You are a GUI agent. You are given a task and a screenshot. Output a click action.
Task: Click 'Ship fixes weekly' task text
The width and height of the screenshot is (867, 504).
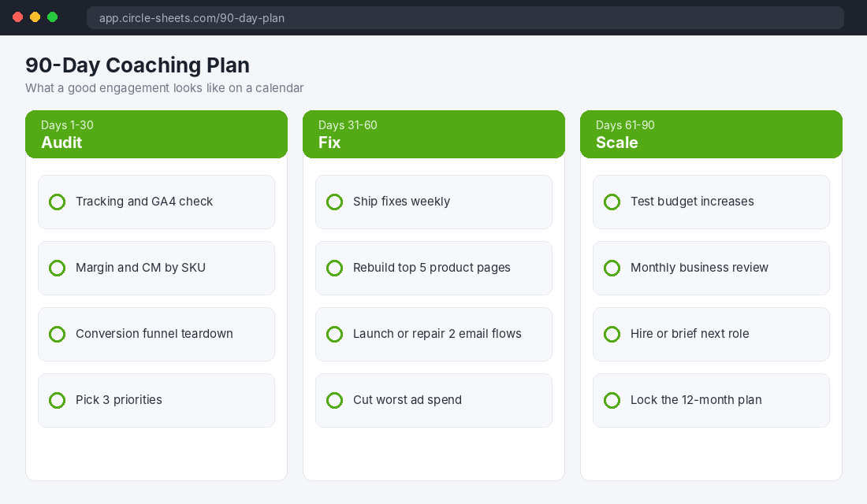click(401, 202)
